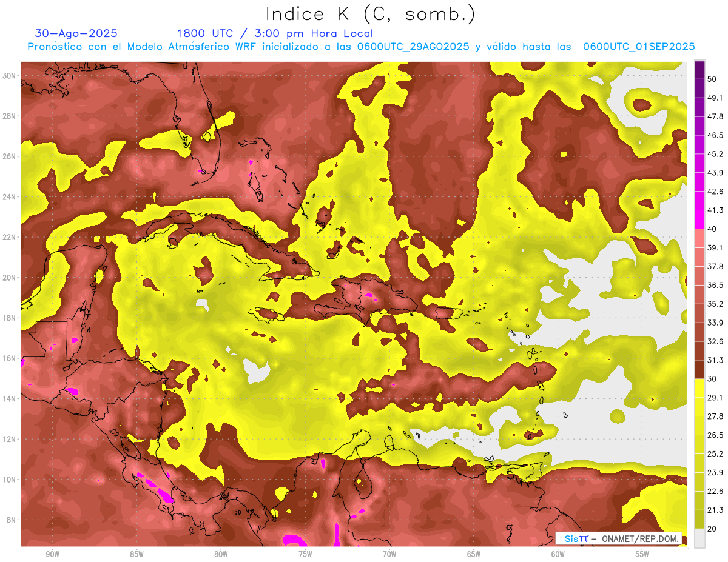Click the 65W longitude label
This screenshot has width=728, height=562.
coord(474,554)
